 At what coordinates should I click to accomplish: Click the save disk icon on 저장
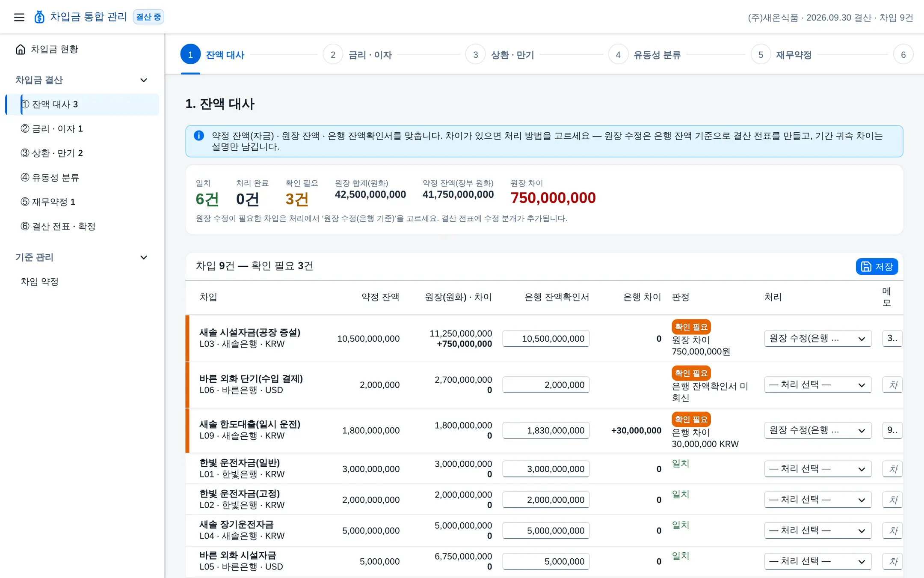pyautogui.click(x=866, y=266)
